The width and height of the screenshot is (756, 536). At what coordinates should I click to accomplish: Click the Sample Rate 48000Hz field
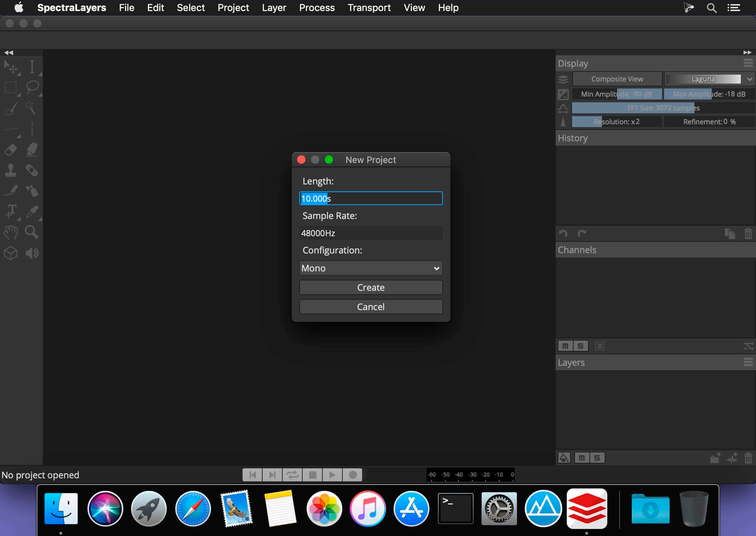(371, 233)
